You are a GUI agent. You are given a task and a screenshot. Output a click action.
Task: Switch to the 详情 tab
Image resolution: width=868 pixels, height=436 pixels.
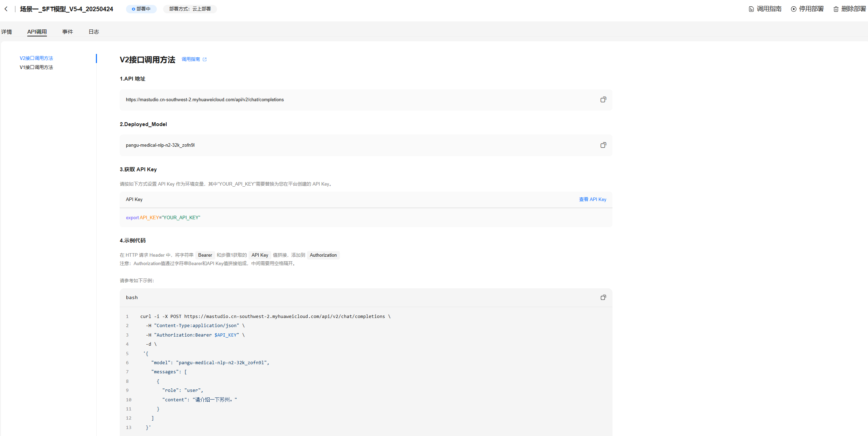coord(7,32)
